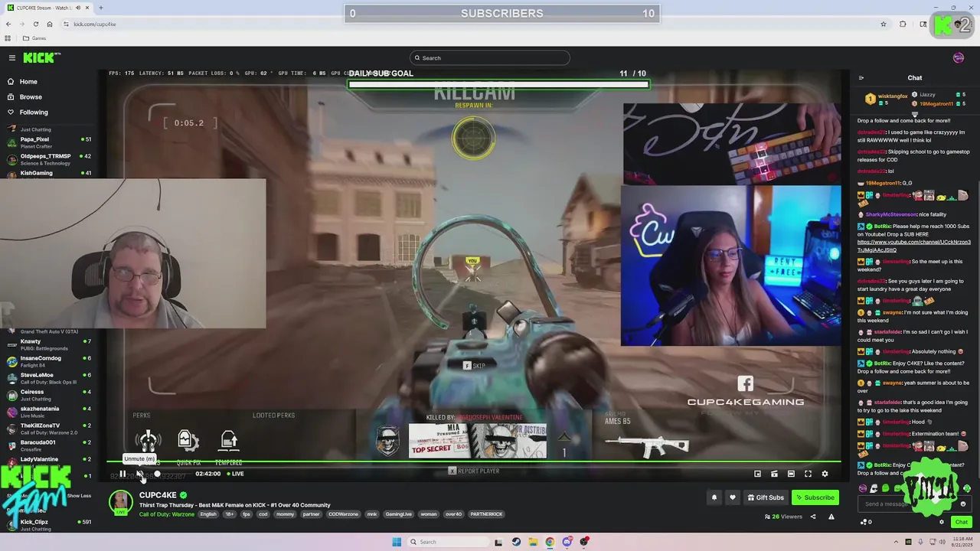The image size is (980, 551).
Task: Open the Home sidebar item
Action: click(x=28, y=82)
